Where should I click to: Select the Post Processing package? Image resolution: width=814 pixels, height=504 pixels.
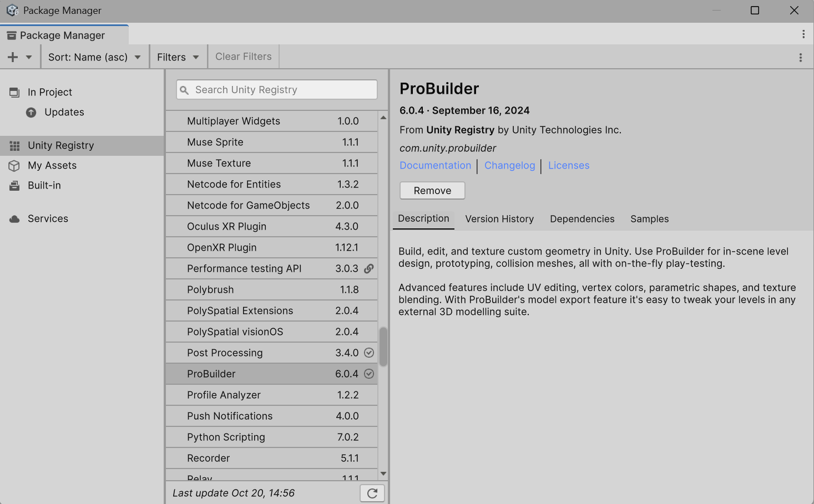coord(271,353)
